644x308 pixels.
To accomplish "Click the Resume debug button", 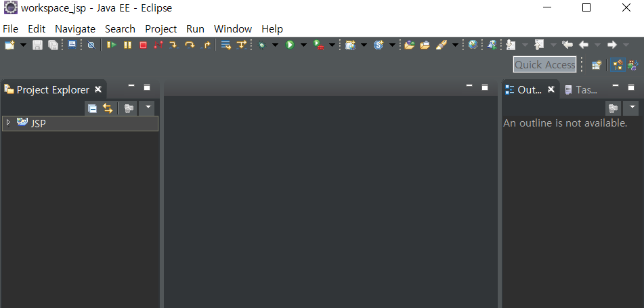I will (111, 45).
